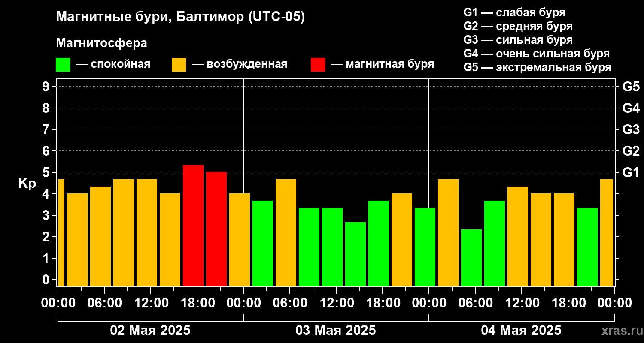Select the chart title "Магнитные бури, Балтимор (UTC-05)"
The width and height of the screenshot is (644, 343).
tap(180, 17)
